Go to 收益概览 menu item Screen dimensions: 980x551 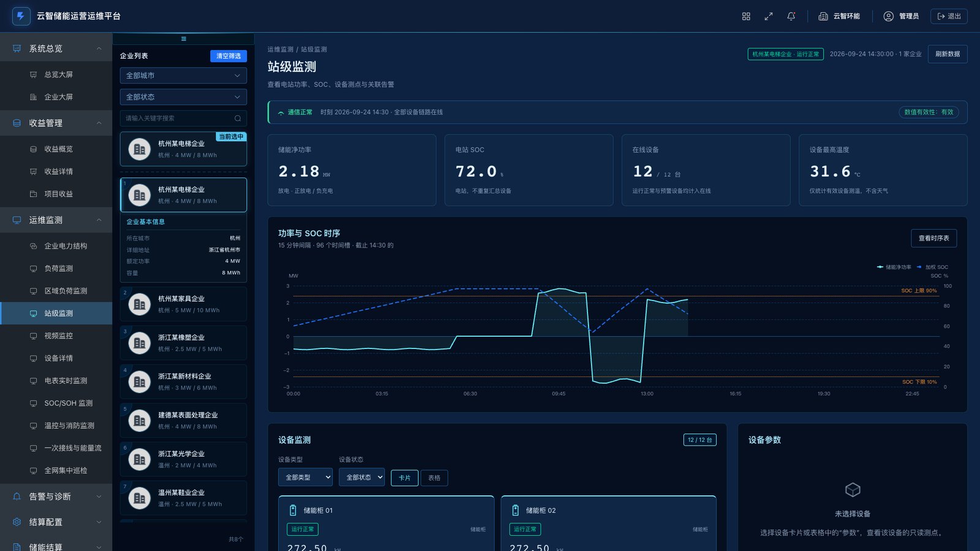[56, 149]
